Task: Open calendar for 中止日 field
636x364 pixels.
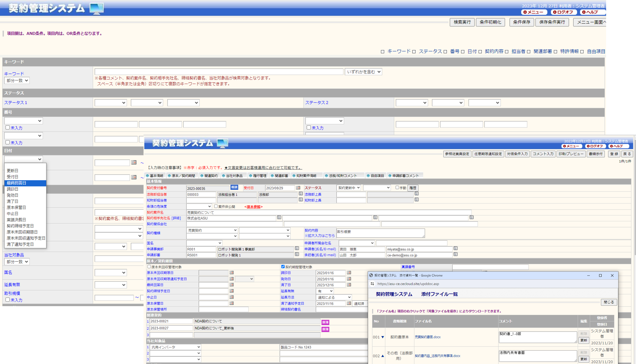Action: [232, 297]
